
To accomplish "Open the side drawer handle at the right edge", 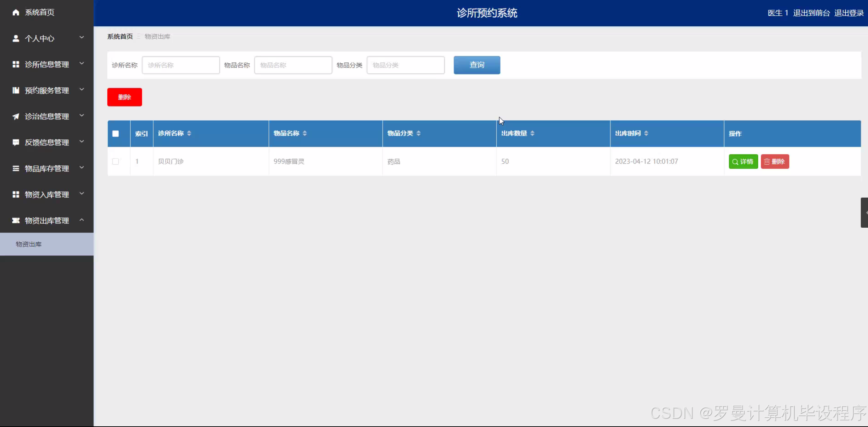I will coord(864,213).
